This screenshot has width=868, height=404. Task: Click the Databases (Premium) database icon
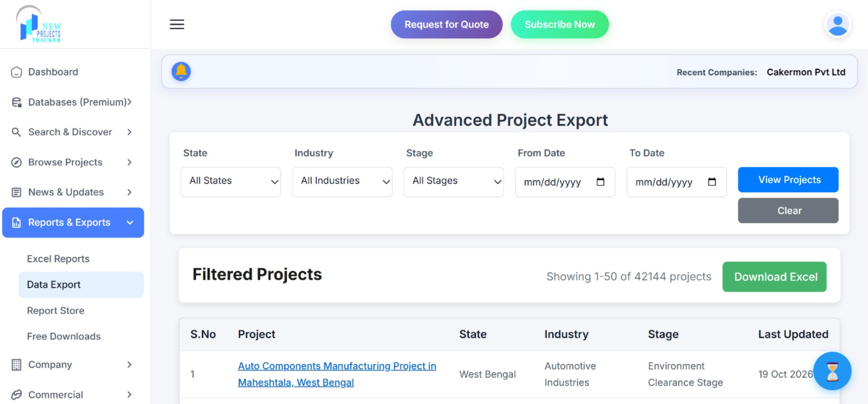point(16,102)
